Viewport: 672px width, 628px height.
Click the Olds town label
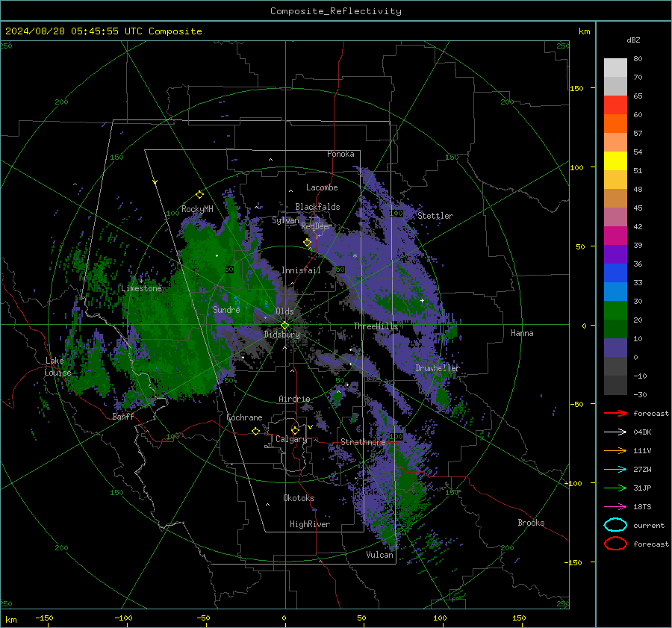pos(284,311)
